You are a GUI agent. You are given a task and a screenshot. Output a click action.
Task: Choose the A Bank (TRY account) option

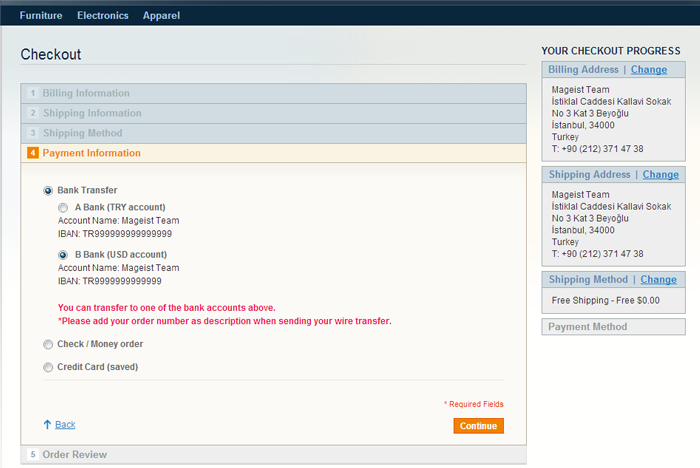[63, 208]
